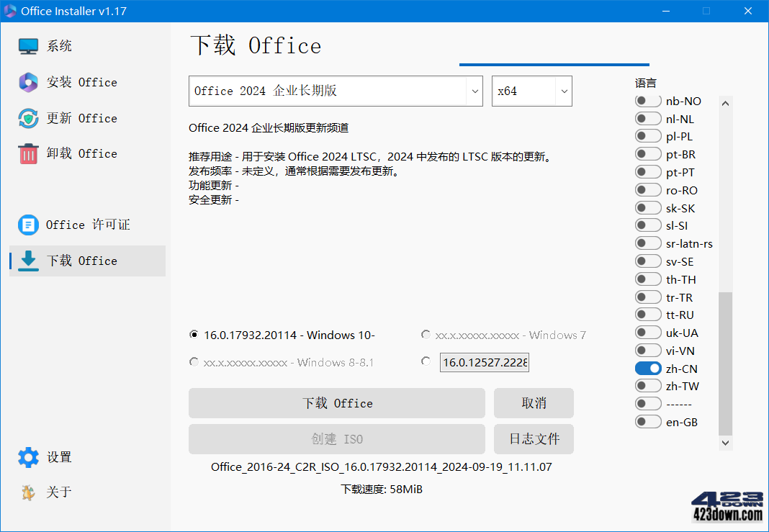
Task: Disable the zh-CN language toggle
Action: point(647,368)
